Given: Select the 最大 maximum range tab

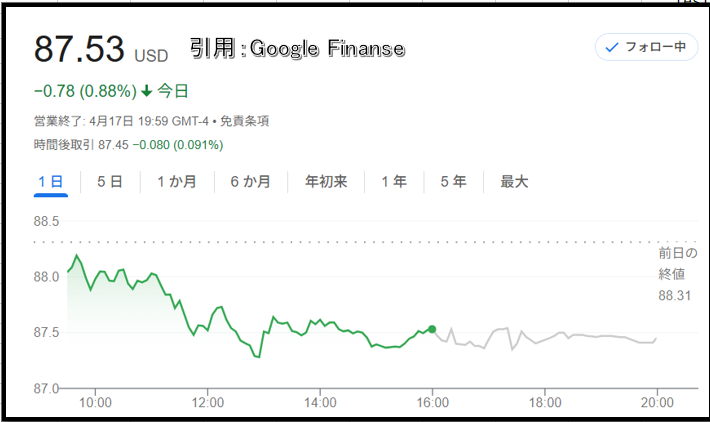Looking at the screenshot, I should (514, 182).
